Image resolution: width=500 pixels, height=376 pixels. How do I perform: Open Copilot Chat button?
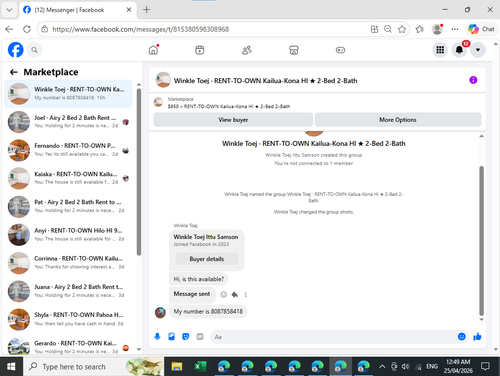coord(481,29)
